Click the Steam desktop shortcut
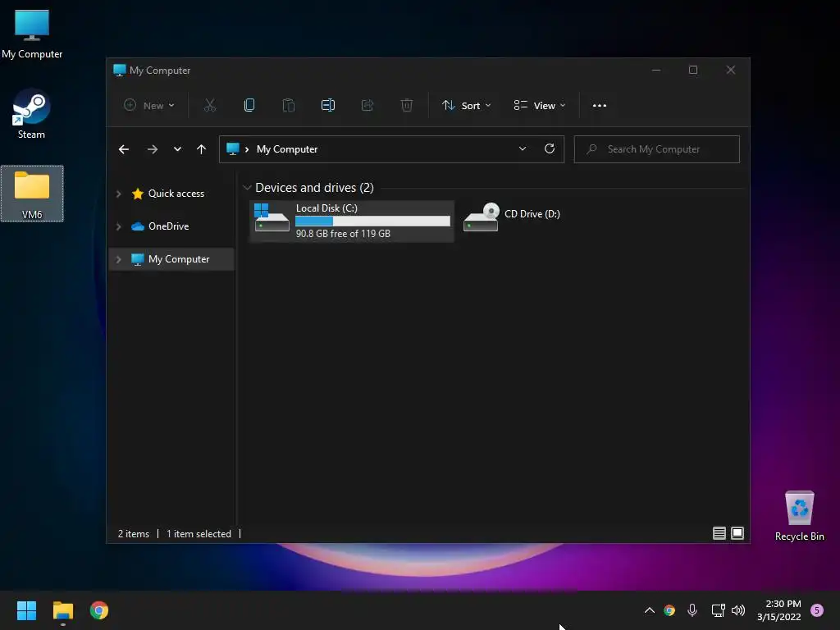Screen dimensions: 840x630 (32, 115)
